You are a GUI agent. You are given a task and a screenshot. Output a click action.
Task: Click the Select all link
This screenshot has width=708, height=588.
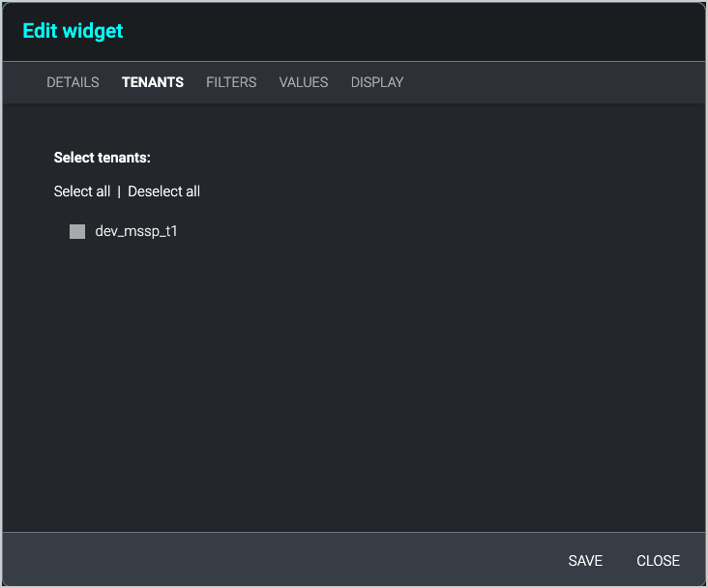pyautogui.click(x=82, y=191)
